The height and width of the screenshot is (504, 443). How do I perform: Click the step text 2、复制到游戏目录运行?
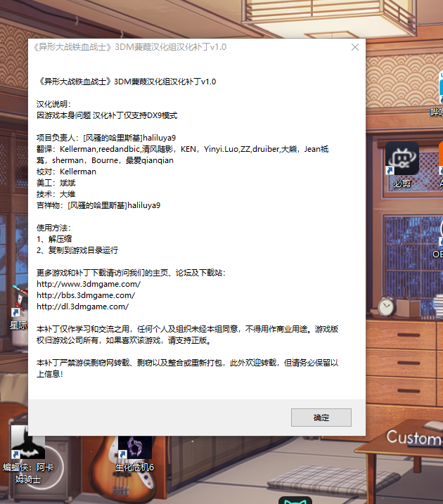click(77, 250)
